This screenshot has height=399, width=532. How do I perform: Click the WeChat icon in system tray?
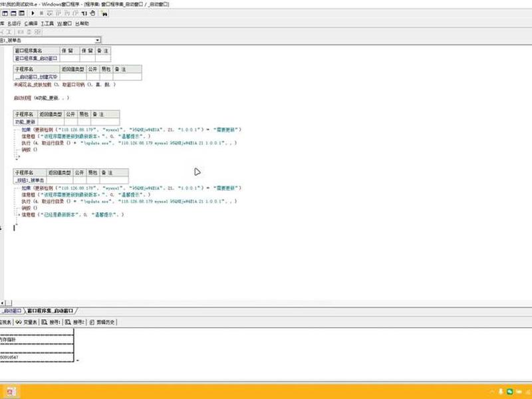[509, 392]
